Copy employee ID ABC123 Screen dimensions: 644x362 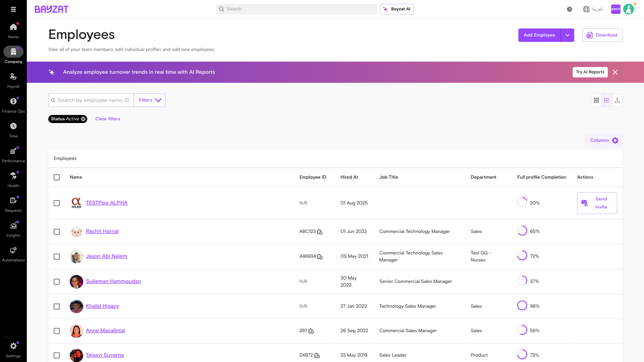coord(320,232)
